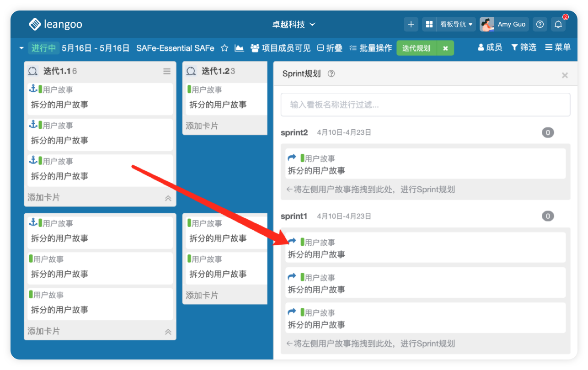Open the burndown chart icon

click(x=239, y=48)
